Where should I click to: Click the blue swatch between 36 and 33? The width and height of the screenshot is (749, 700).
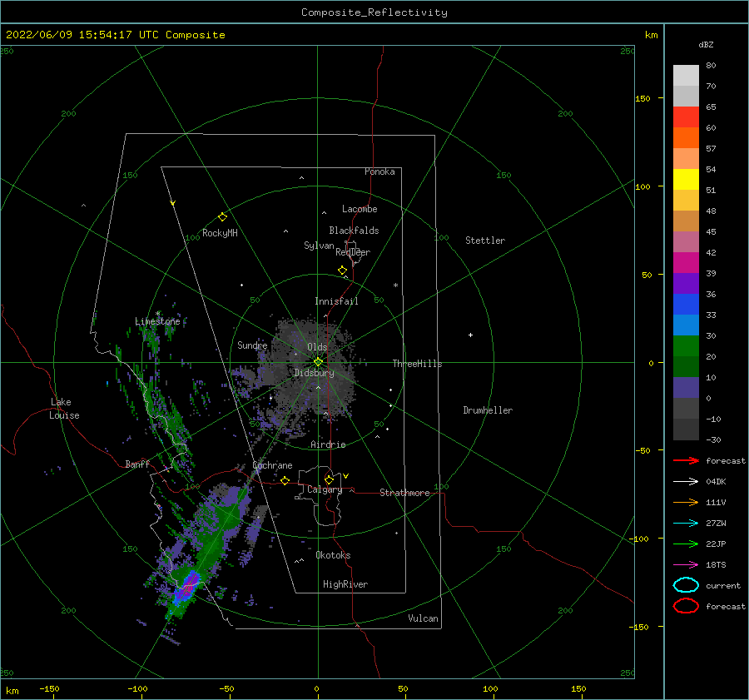coord(686,304)
